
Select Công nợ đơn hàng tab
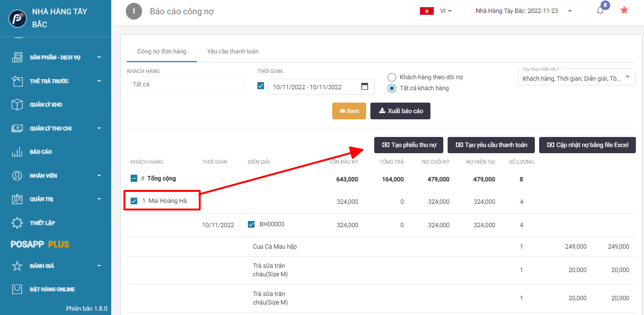162,51
